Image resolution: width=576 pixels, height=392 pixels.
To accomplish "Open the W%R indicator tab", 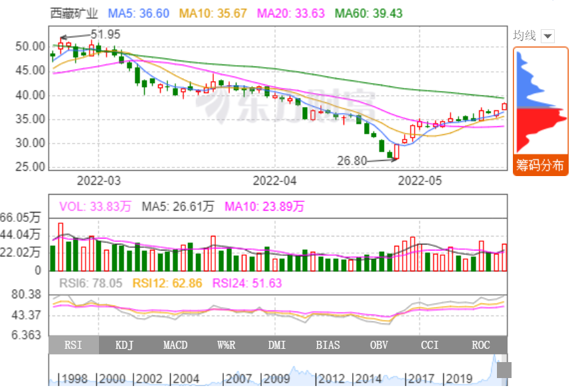I will pyautogui.click(x=227, y=345).
